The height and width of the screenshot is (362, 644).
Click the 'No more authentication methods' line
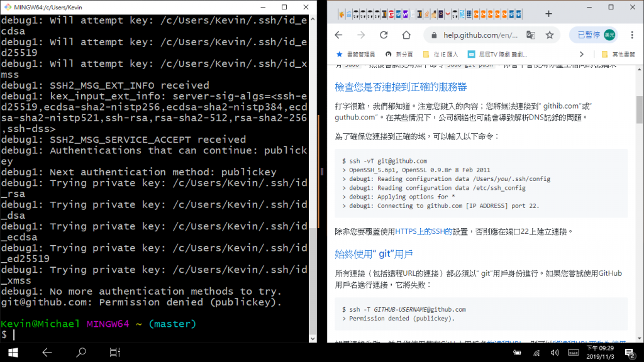142,292
